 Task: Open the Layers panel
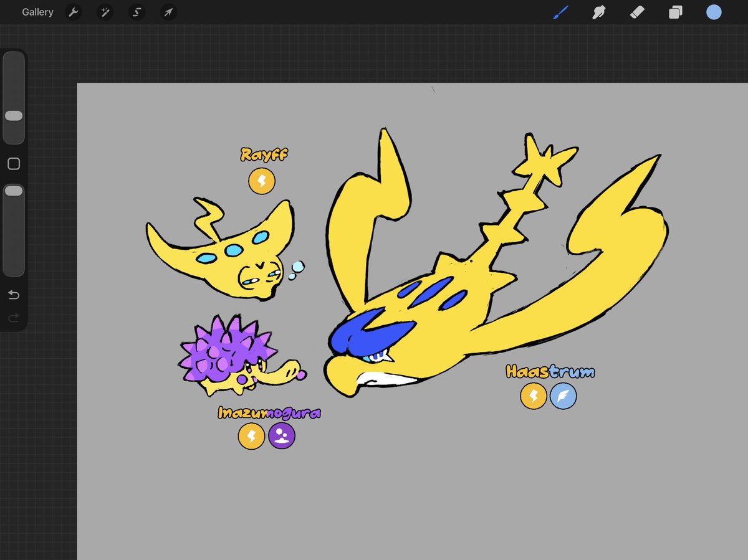click(x=675, y=12)
